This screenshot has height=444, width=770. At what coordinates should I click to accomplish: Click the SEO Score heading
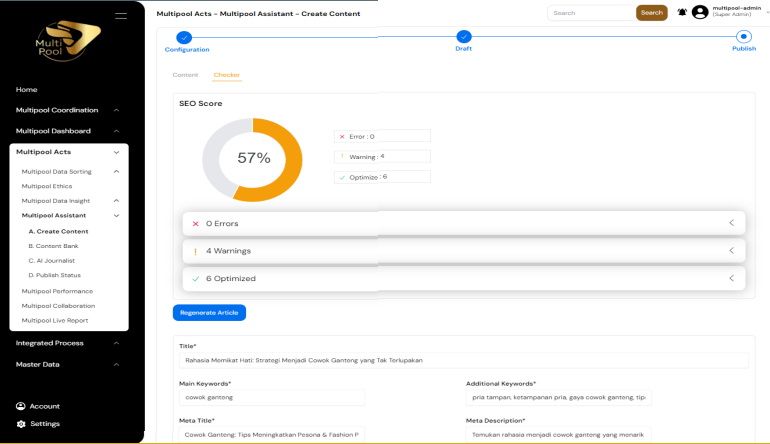(x=201, y=104)
